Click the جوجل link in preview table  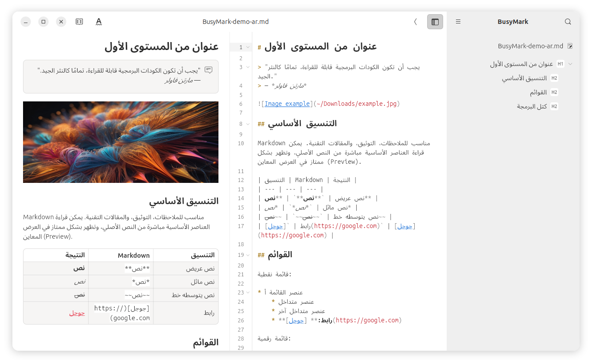pos(77,313)
